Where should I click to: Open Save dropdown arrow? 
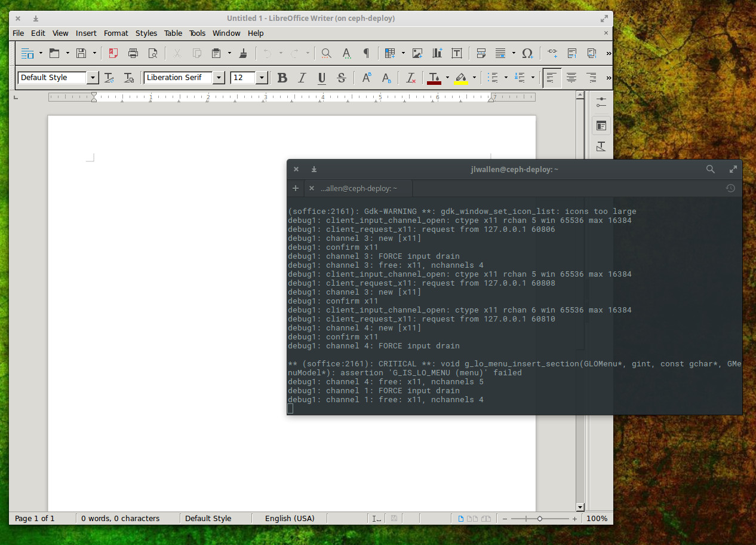coord(94,53)
